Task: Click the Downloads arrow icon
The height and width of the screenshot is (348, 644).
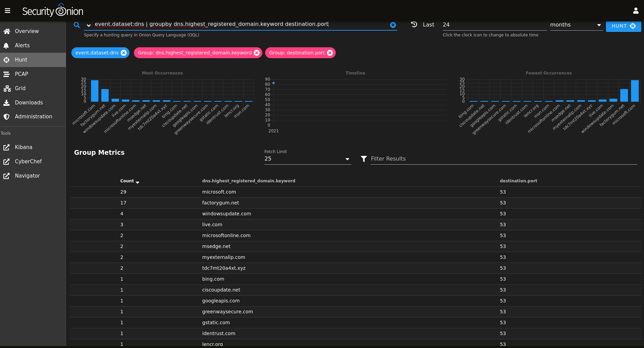Action: [6, 103]
